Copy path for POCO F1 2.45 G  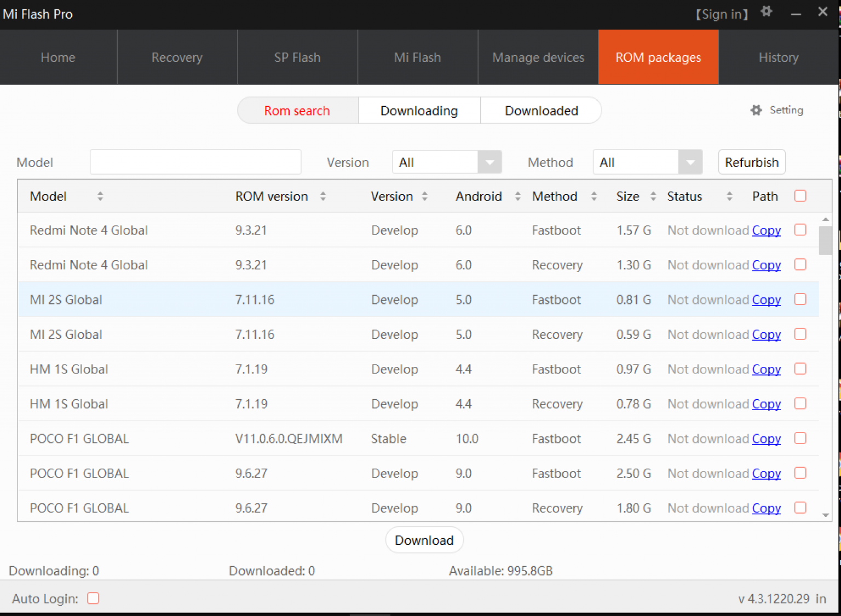[767, 439]
